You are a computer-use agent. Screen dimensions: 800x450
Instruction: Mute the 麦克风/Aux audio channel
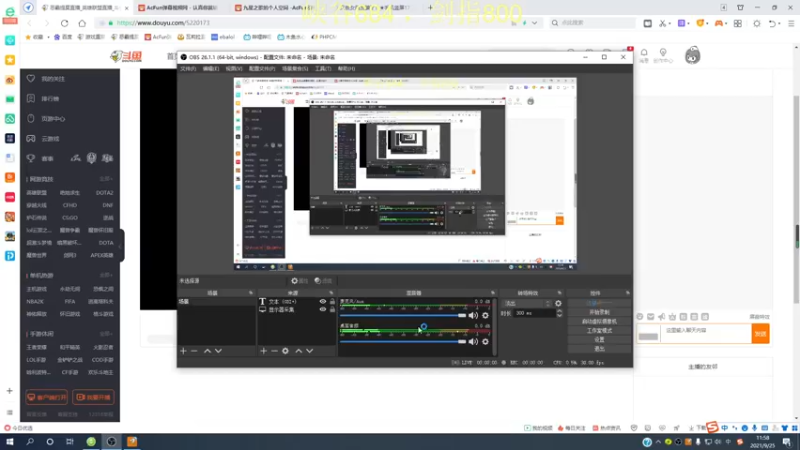pos(473,315)
